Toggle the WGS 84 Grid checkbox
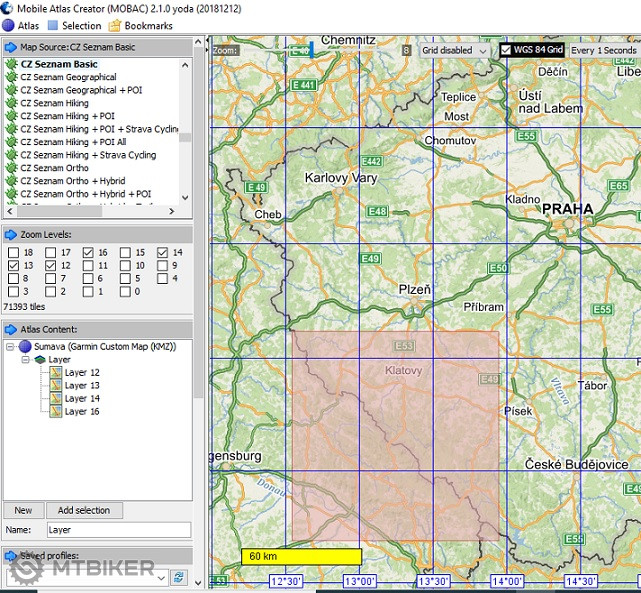641x593 pixels. coord(506,50)
